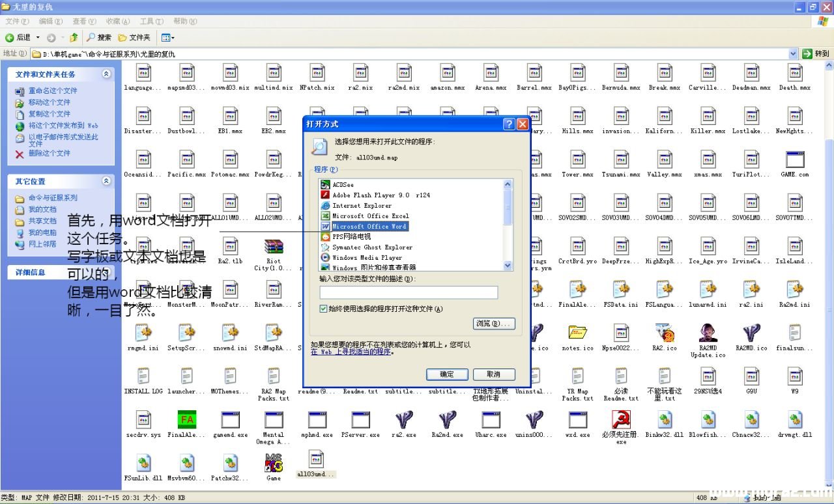Pick Internet Explorer from the programs list

click(362, 206)
